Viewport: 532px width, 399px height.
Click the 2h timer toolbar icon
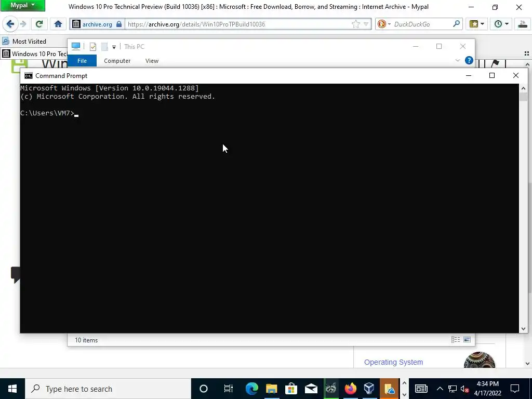coord(523,24)
